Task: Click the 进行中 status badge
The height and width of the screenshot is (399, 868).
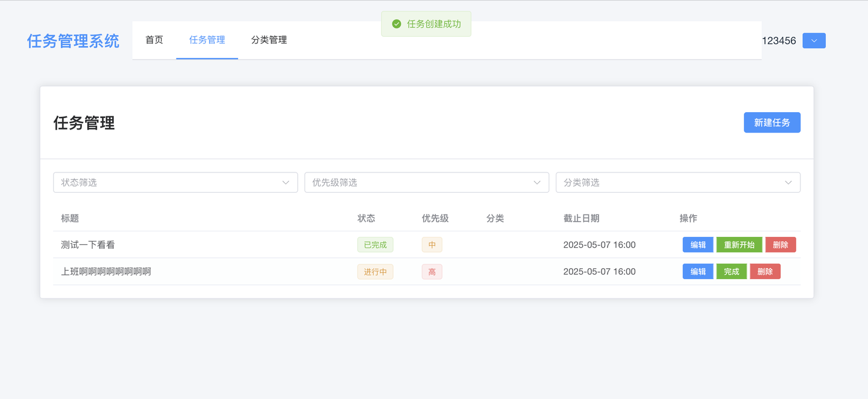Action: [x=375, y=271]
